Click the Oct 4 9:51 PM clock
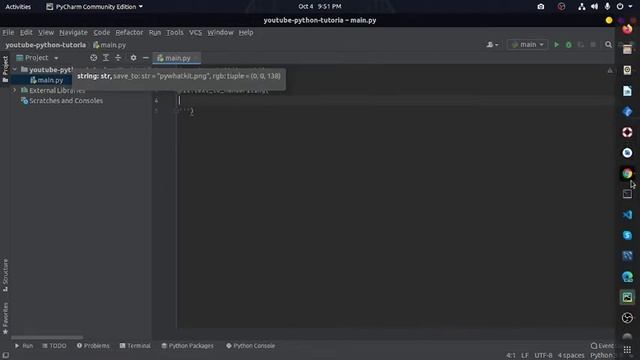Image resolution: width=640 pixels, height=360 pixels. (x=320, y=7)
